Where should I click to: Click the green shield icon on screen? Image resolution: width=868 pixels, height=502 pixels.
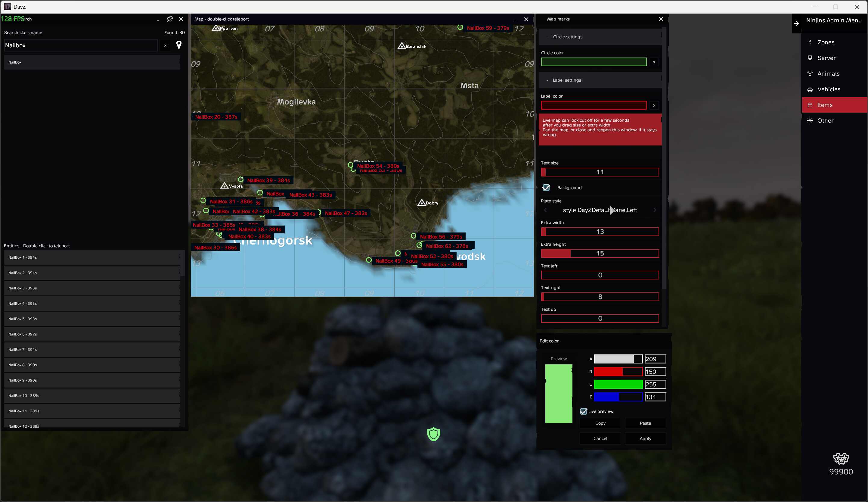(433, 434)
